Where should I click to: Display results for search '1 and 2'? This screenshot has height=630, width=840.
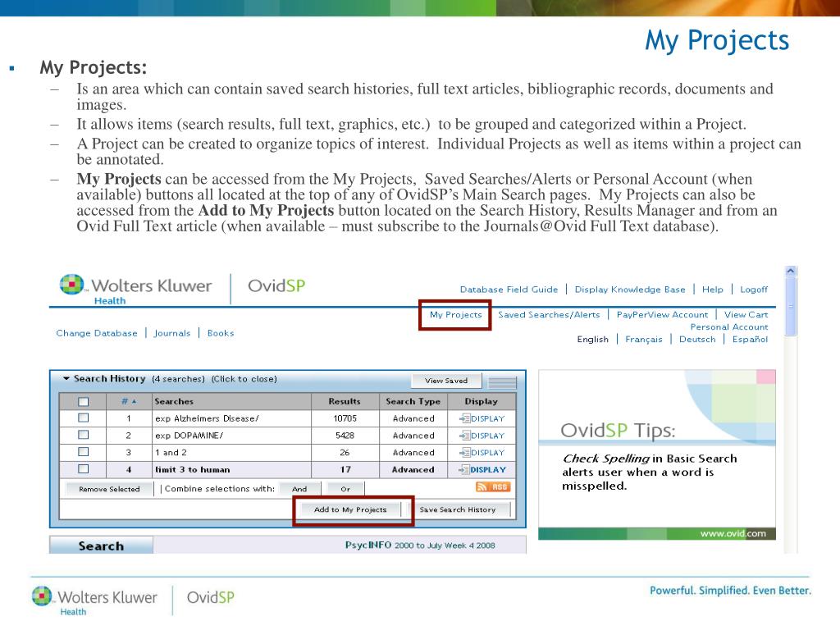tap(482, 453)
